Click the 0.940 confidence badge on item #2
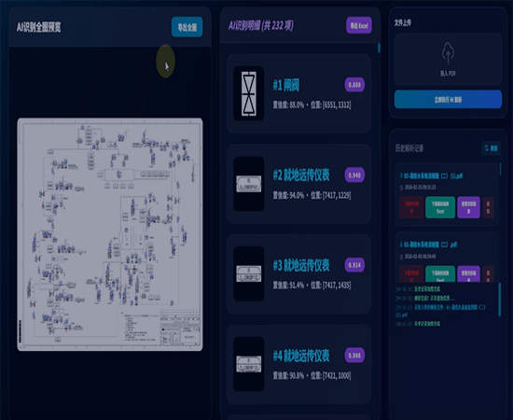Viewport: 513px width, 420px height. (x=354, y=175)
